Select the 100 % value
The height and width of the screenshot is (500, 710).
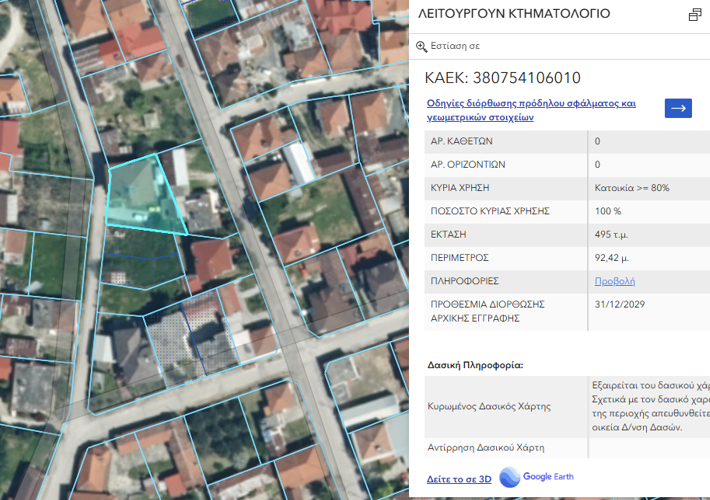pyautogui.click(x=608, y=211)
